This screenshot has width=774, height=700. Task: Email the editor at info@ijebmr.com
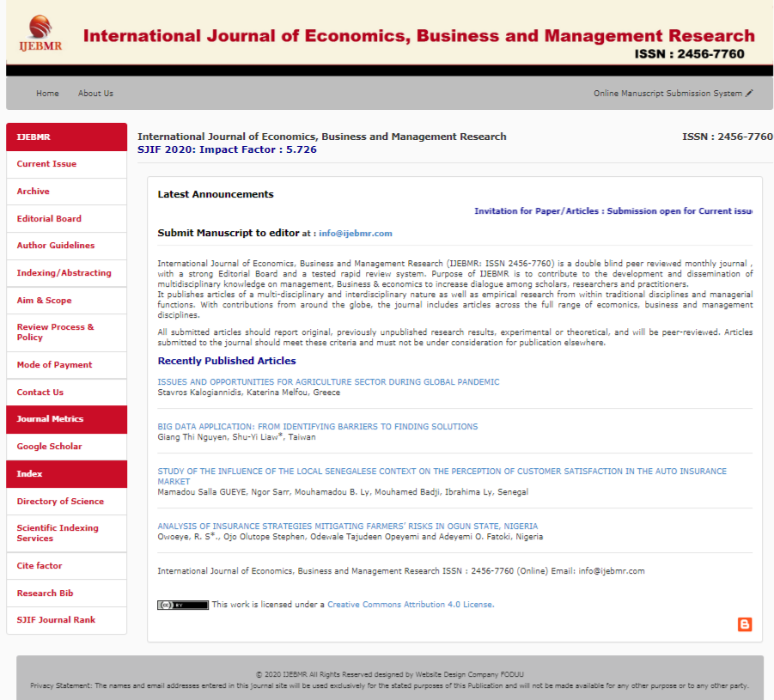[x=355, y=234]
